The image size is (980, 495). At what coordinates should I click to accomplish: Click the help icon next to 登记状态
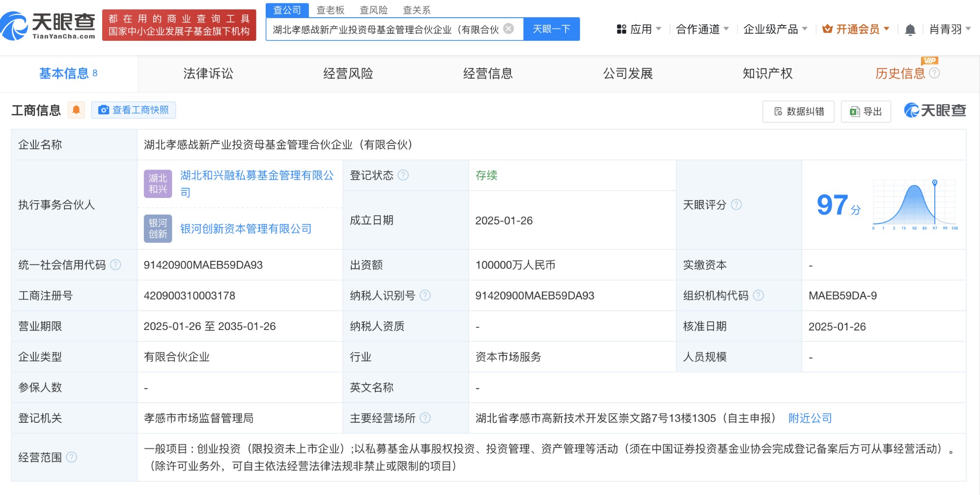point(403,175)
